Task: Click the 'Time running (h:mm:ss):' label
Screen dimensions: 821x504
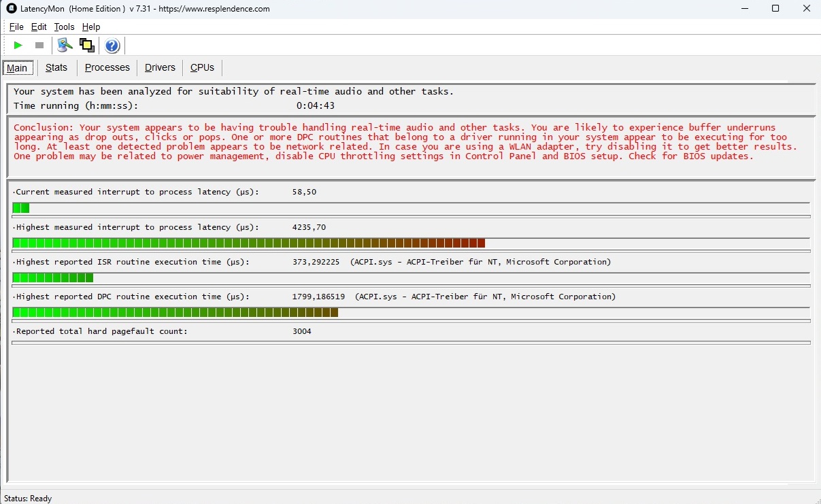Action: [x=76, y=106]
